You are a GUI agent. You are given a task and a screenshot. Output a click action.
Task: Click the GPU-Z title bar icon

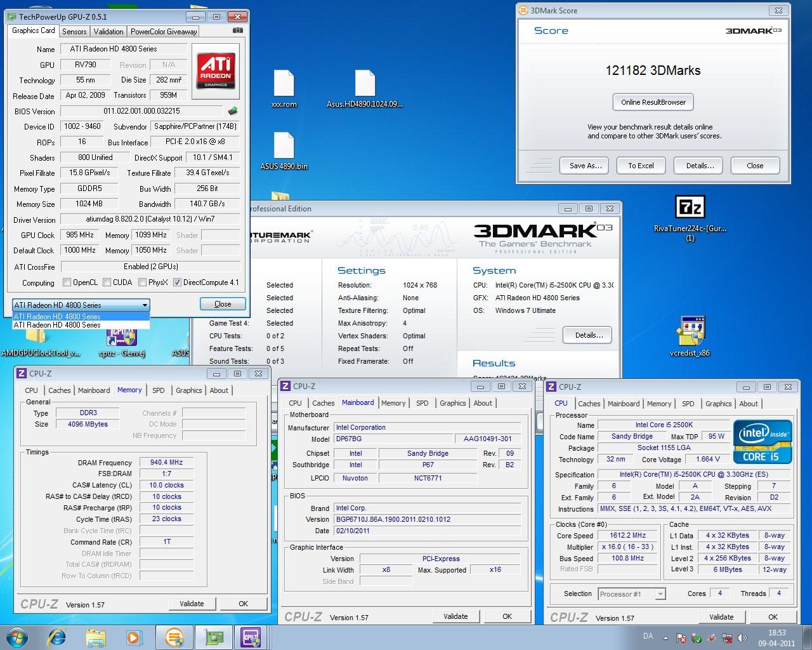tap(12, 17)
